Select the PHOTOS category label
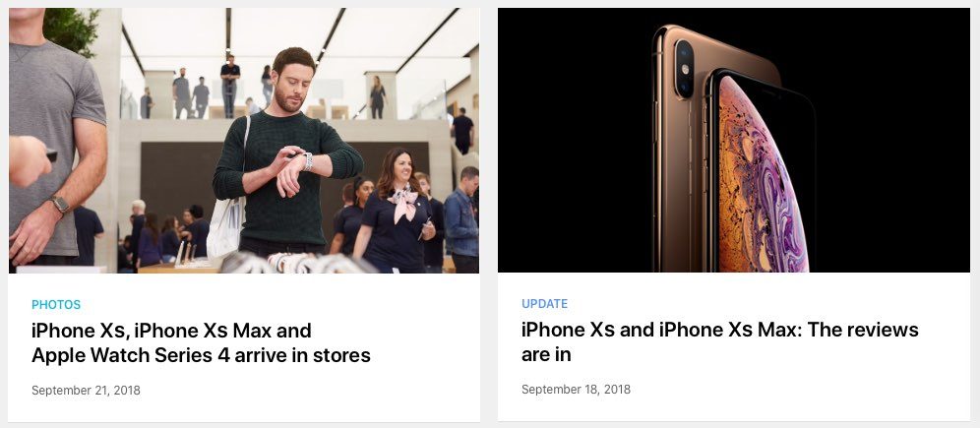The width and height of the screenshot is (980, 428). pos(56,305)
